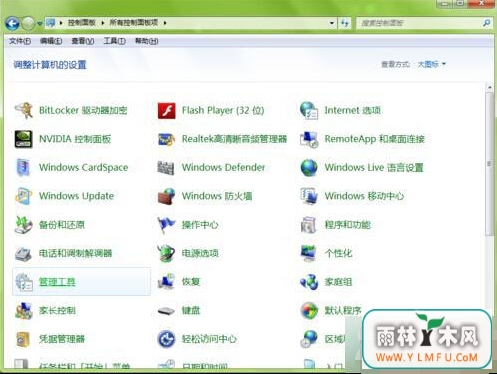Expand the address bar history dropdown arrow
Screen dimensions: 497x374
(332, 23)
